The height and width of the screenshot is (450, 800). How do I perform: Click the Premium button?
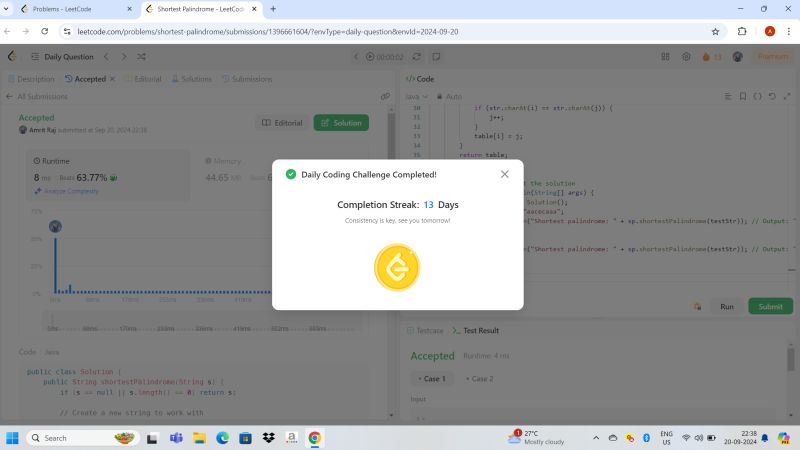(772, 57)
